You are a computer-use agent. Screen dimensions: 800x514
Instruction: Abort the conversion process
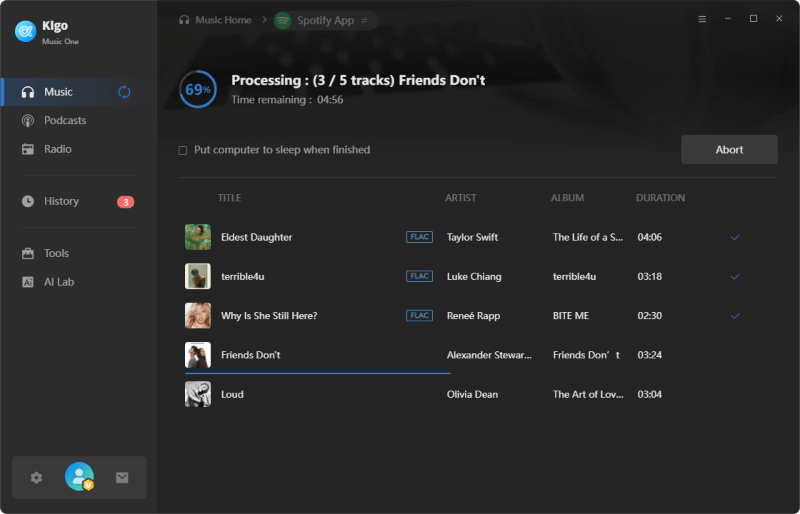click(729, 150)
